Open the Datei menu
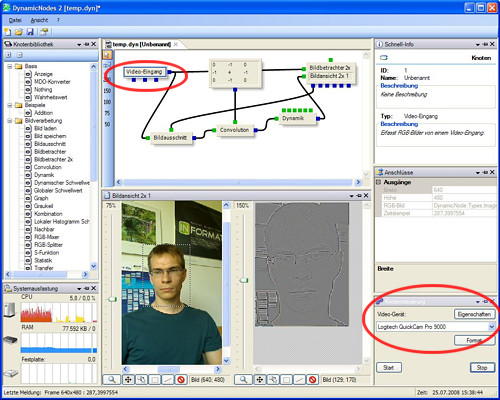Image resolution: width=500 pixels, height=400 pixels. pyautogui.click(x=15, y=20)
